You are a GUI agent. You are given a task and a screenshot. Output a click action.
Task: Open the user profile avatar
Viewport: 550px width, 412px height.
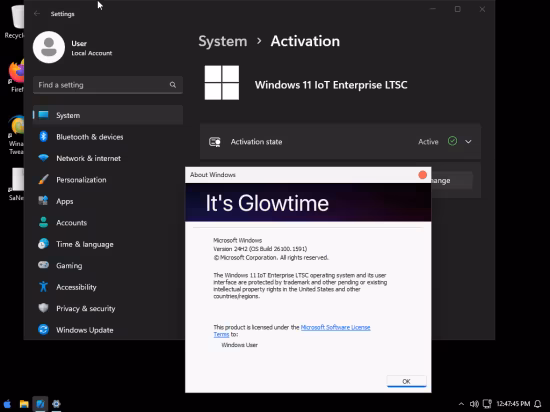coord(49,47)
